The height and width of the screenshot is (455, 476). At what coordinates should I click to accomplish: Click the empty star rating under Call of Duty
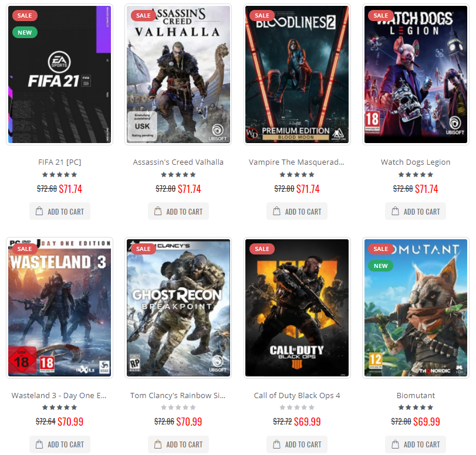[x=297, y=407]
